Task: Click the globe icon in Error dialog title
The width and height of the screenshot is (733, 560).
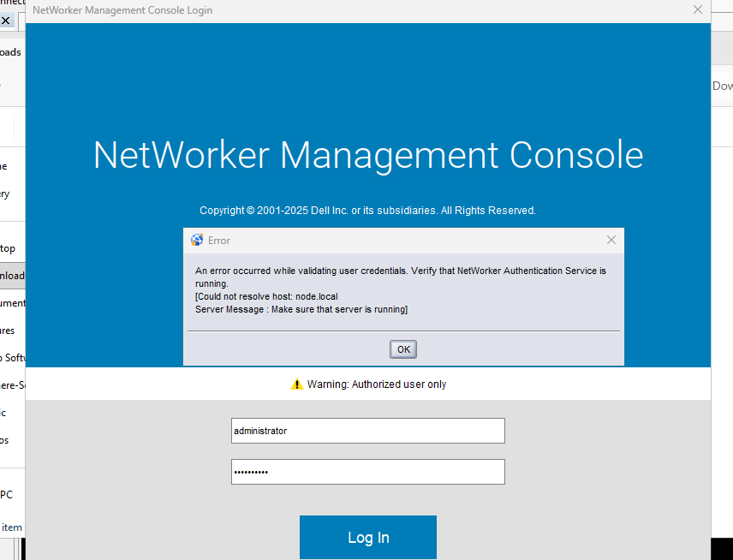Action: [197, 240]
